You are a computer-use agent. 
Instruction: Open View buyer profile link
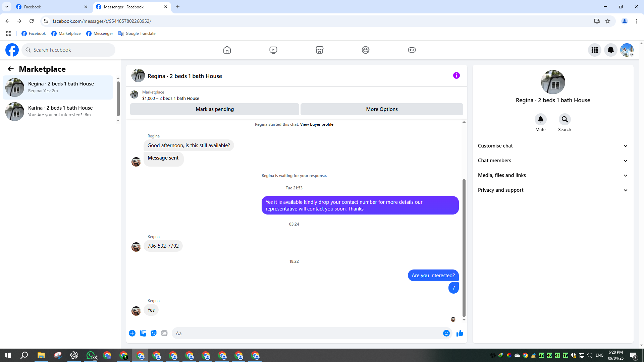click(x=317, y=124)
